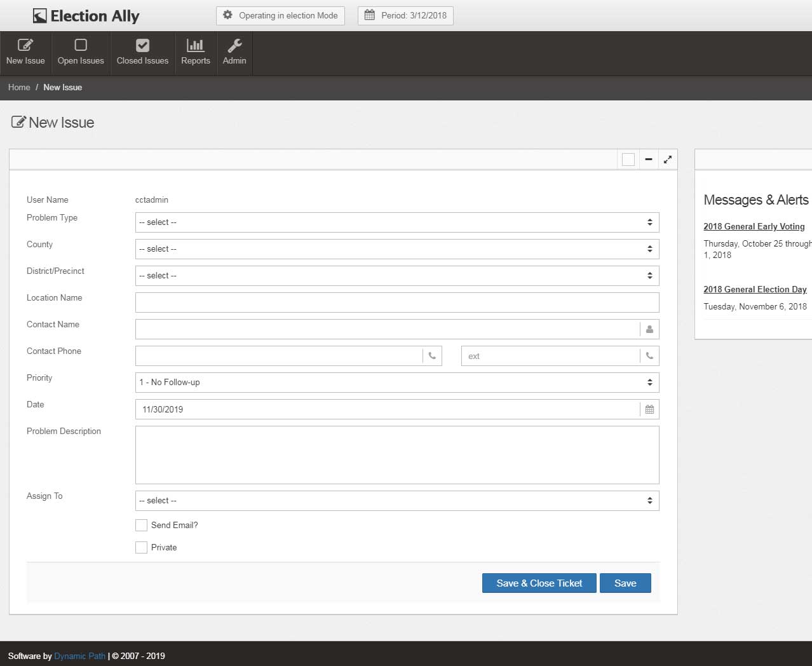Click the person icon in Contact Name field
This screenshot has width=812, height=666.
[649, 329]
